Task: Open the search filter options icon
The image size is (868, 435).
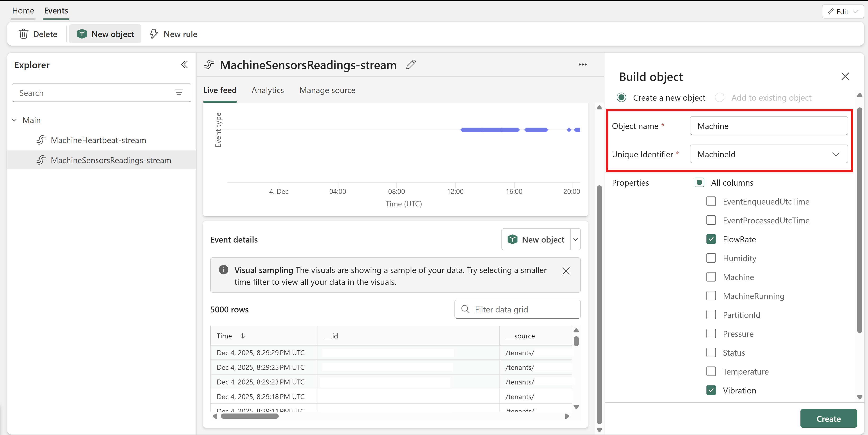Action: [179, 93]
